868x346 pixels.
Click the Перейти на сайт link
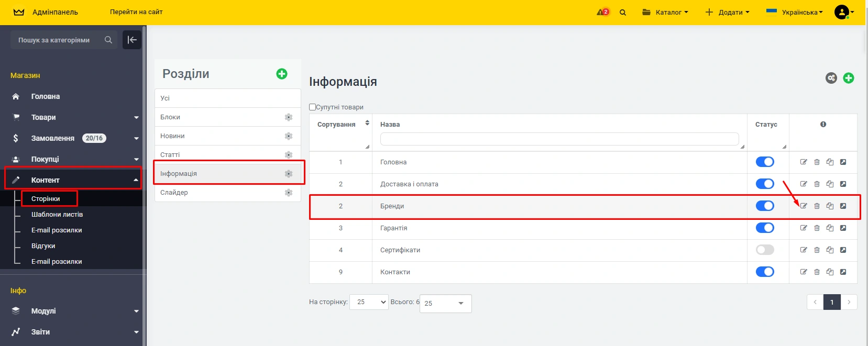pos(136,12)
